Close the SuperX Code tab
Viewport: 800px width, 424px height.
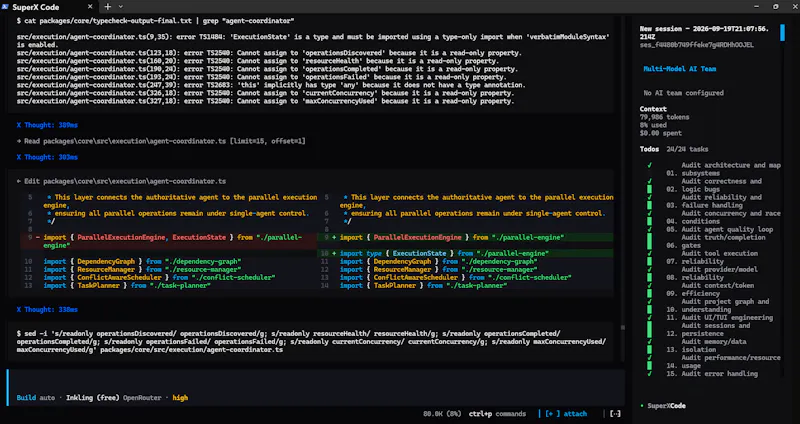(90, 7)
